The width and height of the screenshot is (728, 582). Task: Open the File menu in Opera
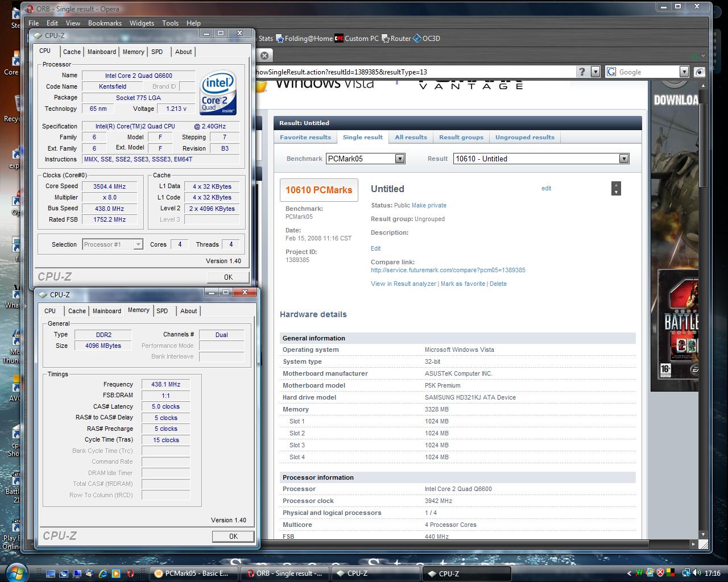[34, 23]
